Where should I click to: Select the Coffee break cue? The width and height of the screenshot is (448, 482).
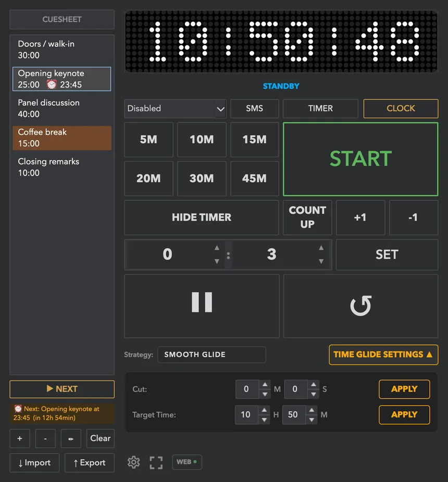point(62,138)
